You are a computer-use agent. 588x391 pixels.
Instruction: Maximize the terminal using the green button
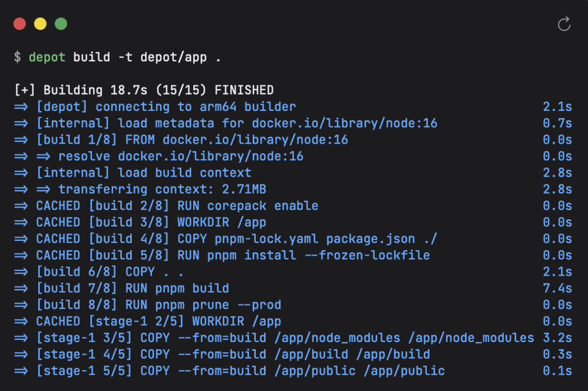(61, 24)
